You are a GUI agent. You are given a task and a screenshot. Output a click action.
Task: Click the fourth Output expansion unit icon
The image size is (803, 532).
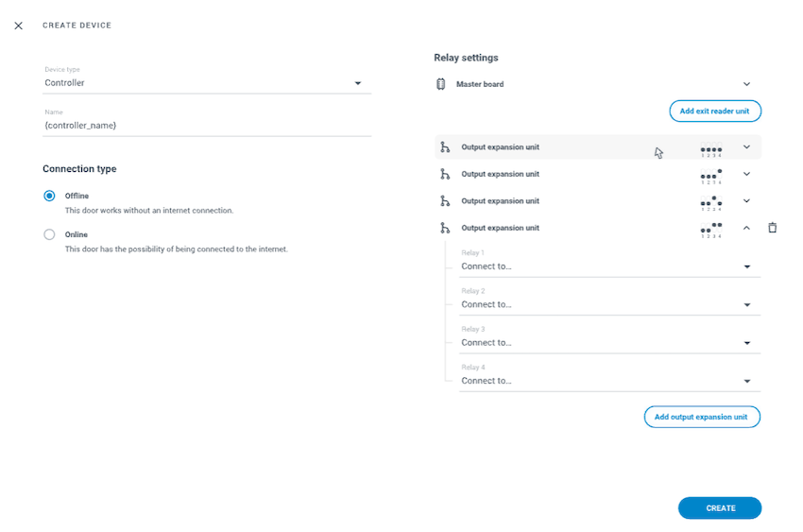pyautogui.click(x=445, y=228)
